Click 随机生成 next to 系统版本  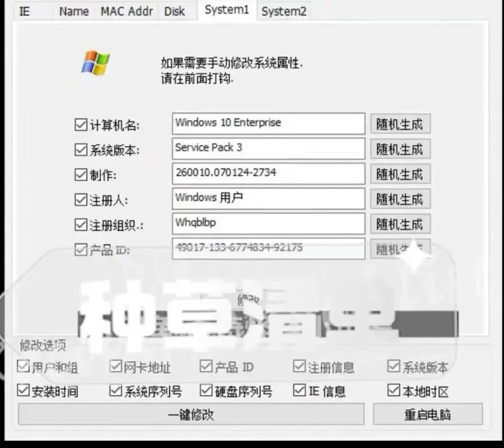pos(400,149)
